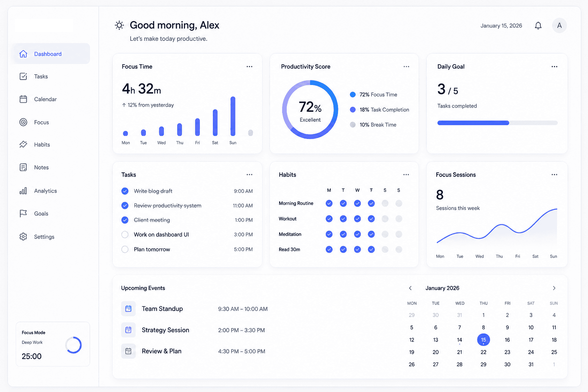Click the Focus target icon in sidebar

tap(23, 122)
